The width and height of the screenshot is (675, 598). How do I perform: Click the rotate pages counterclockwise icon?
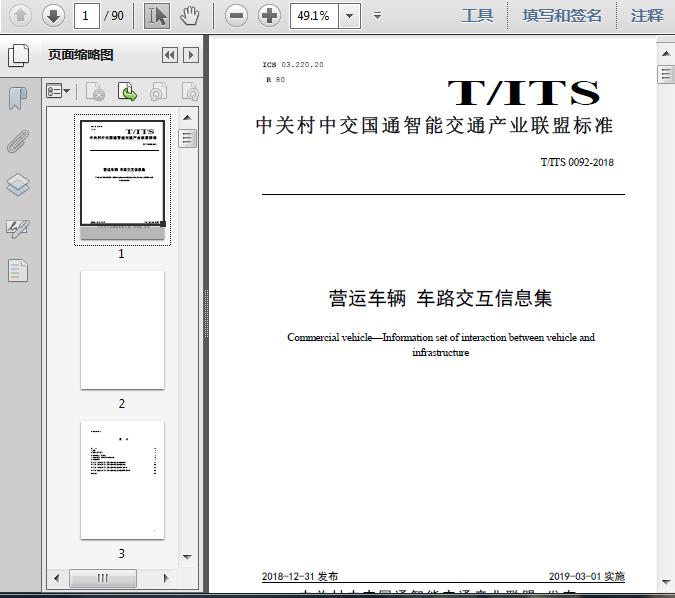[x=158, y=91]
